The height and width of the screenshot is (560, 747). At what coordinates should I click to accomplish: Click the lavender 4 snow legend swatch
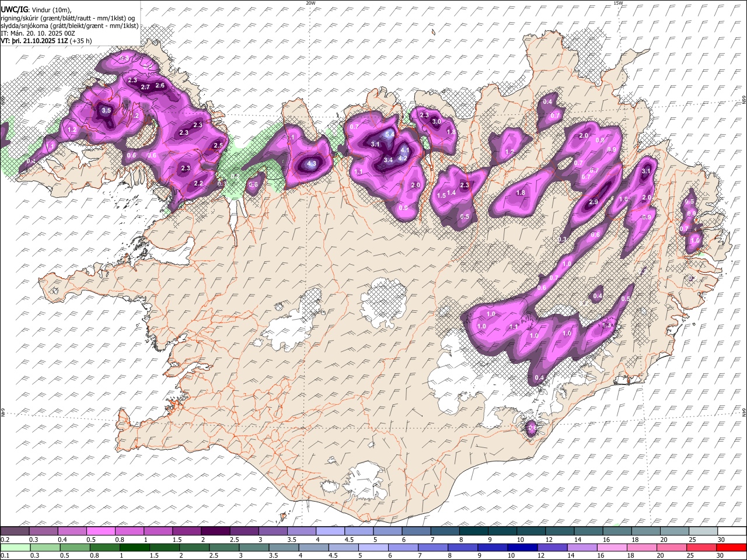click(330, 531)
